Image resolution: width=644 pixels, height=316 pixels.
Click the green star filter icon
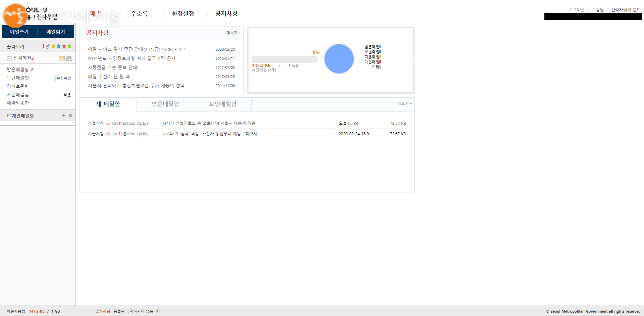(x=69, y=46)
